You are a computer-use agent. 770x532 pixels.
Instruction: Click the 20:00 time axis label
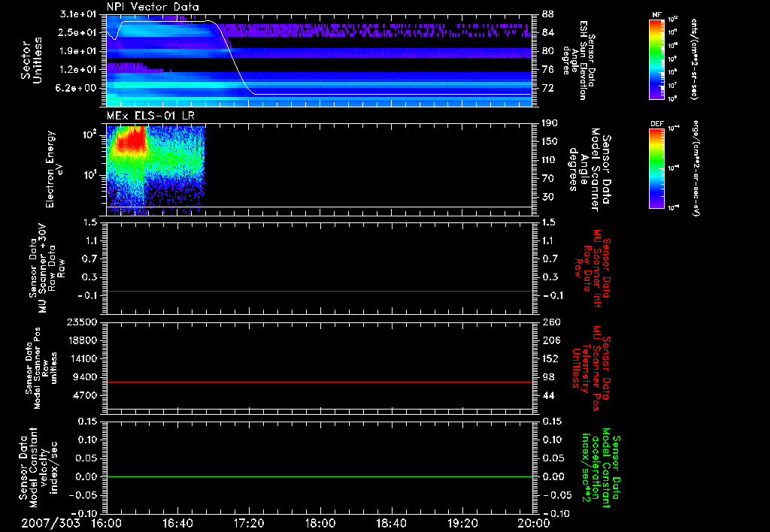(534, 523)
